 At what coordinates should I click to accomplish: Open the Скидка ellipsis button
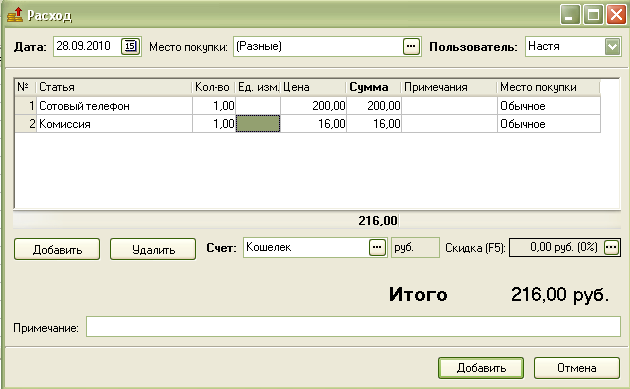tap(611, 247)
